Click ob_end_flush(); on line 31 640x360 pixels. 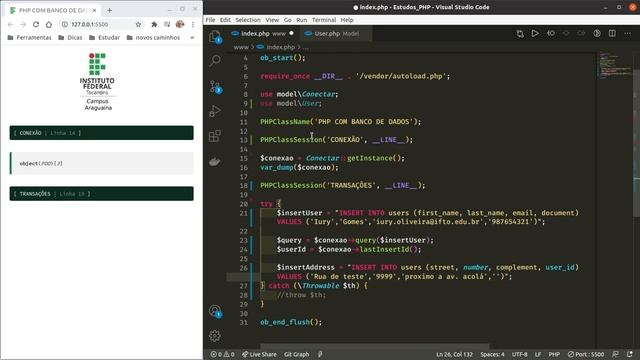coord(291,322)
